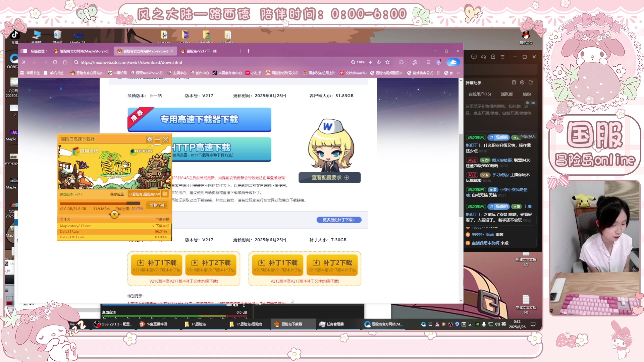Select 在线用户(15) tab in 弹幕助手
The height and width of the screenshot is (362, 644).
[480, 94]
